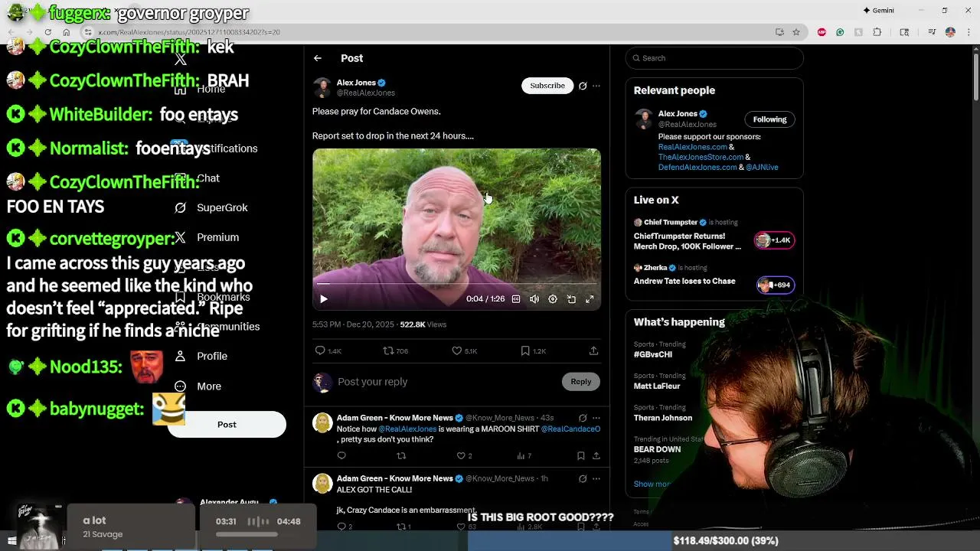Image resolution: width=980 pixels, height=551 pixels.
Task: Open trending topic BEAR DOWN
Action: tap(657, 449)
